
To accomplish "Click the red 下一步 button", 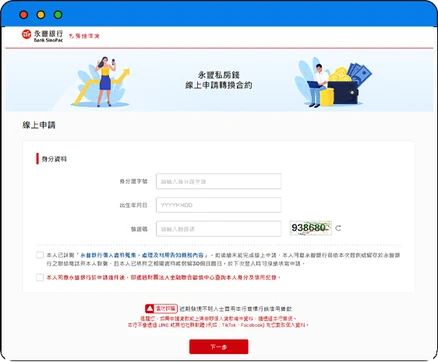I will (x=219, y=347).
